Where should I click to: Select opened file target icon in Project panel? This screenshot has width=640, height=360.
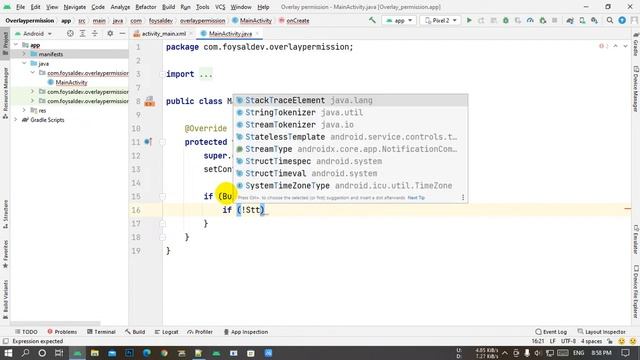point(70,33)
